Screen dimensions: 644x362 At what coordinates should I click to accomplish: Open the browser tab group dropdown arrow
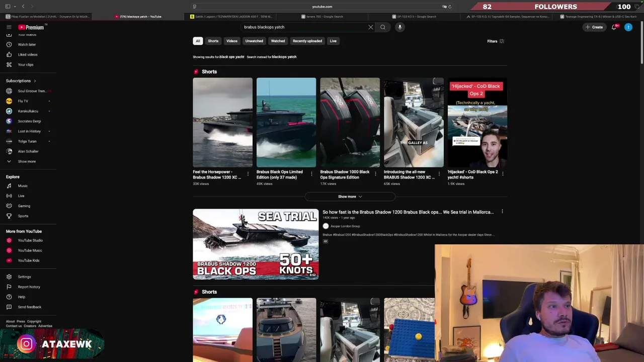15,7
